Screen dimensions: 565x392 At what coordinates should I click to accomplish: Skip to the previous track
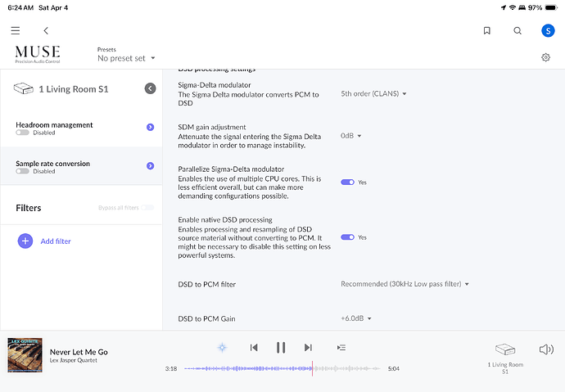point(254,348)
